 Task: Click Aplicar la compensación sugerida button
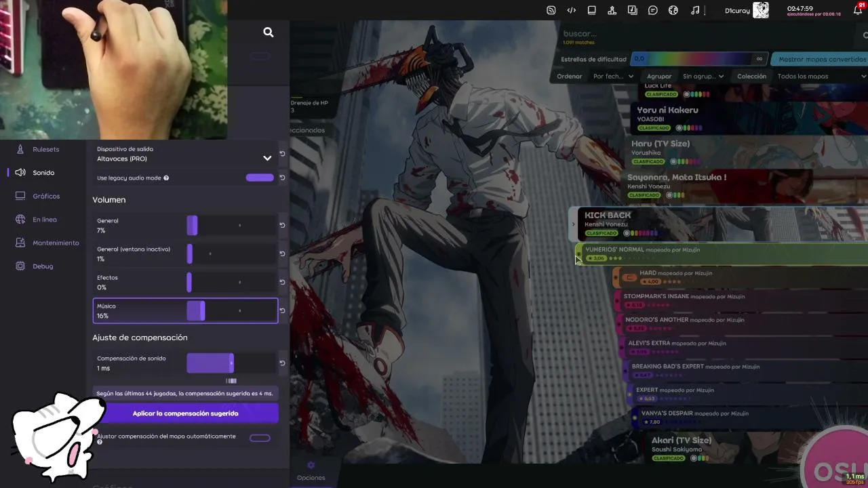pyautogui.click(x=185, y=413)
